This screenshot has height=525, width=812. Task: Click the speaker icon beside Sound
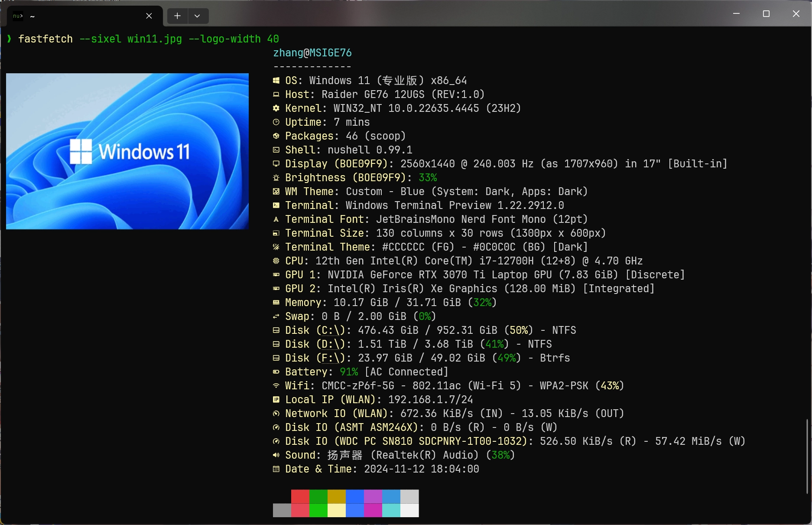pyautogui.click(x=276, y=455)
